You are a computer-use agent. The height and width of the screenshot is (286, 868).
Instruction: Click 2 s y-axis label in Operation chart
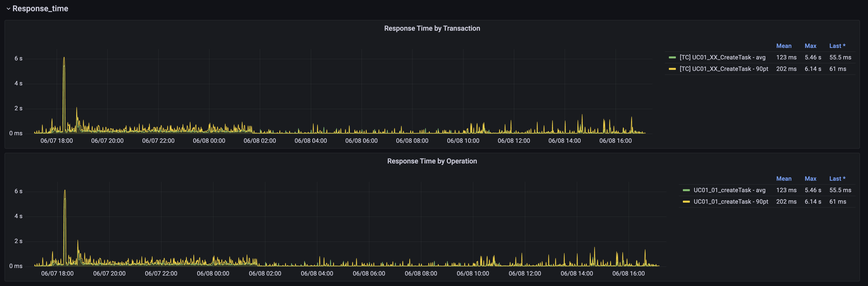pyautogui.click(x=18, y=241)
